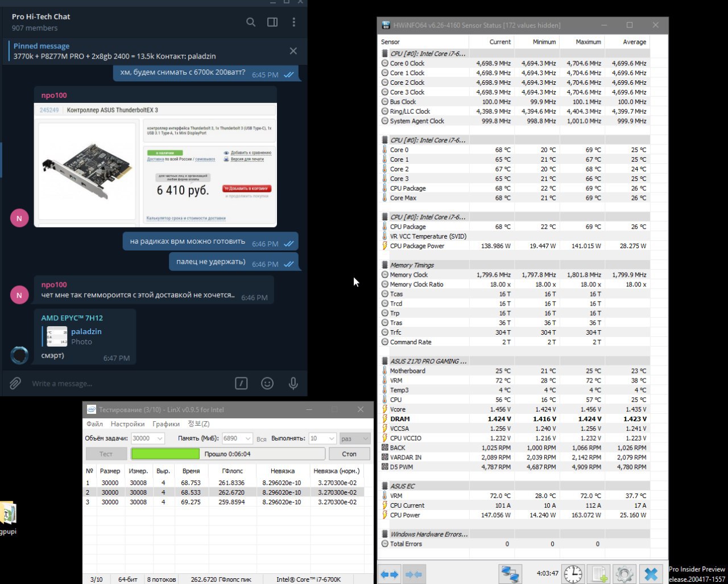
Task: Open Графики menu in LinX
Action: tap(166, 424)
